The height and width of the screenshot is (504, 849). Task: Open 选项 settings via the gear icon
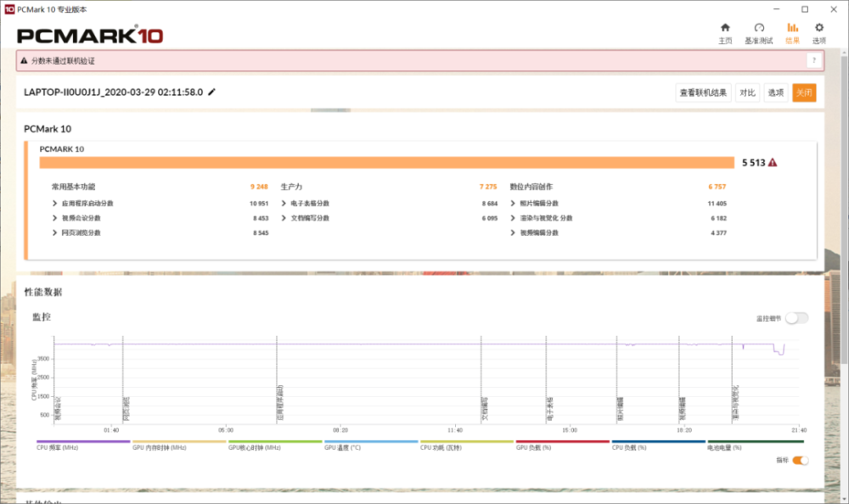click(x=818, y=33)
